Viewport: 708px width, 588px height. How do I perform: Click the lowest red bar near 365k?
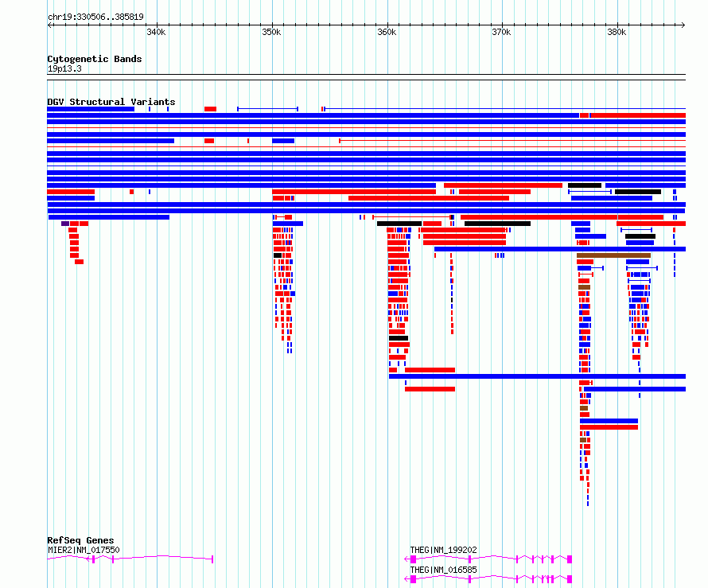[430, 389]
